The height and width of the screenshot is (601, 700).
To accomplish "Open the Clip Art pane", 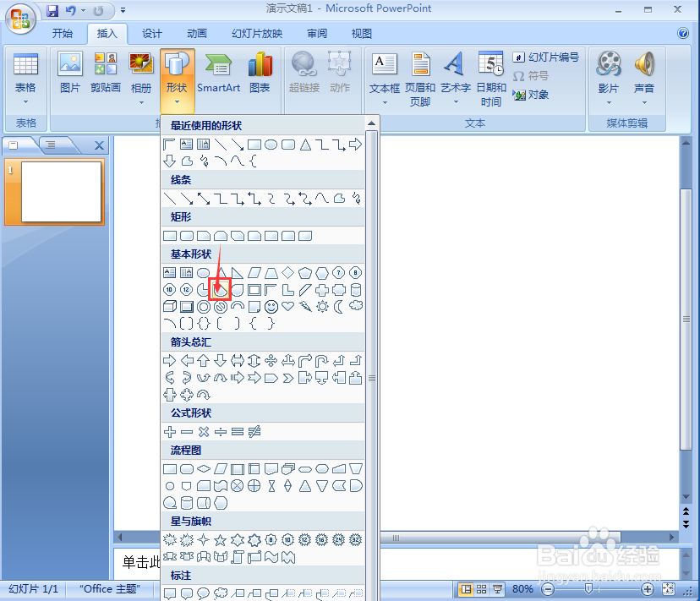I will point(106,73).
